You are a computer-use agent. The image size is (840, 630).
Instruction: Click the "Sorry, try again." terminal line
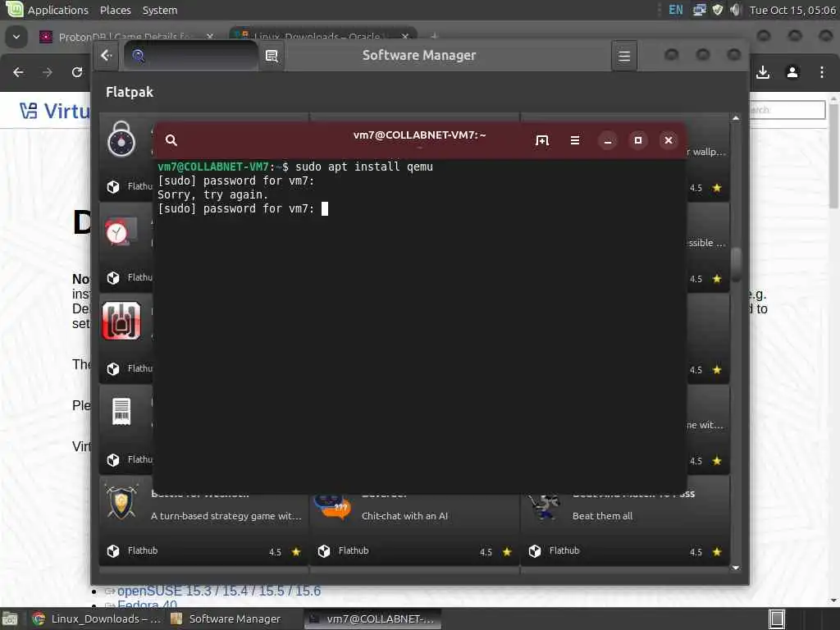coord(212,195)
